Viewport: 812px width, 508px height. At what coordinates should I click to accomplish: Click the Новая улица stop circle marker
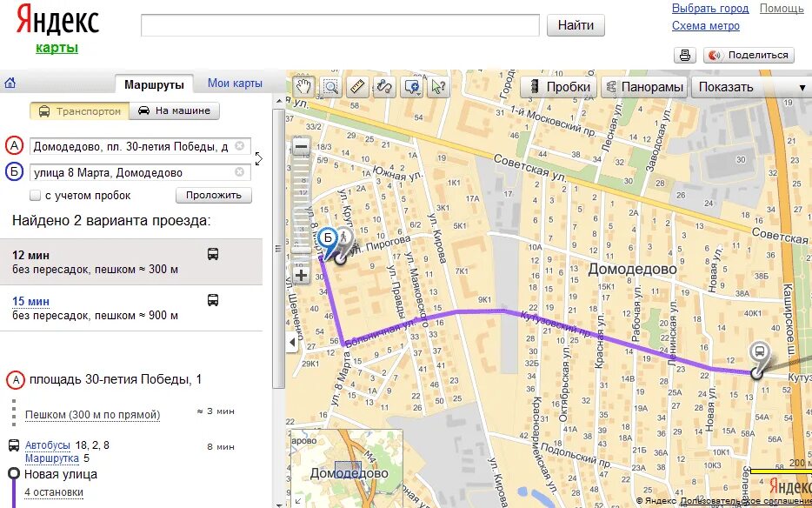(15, 474)
